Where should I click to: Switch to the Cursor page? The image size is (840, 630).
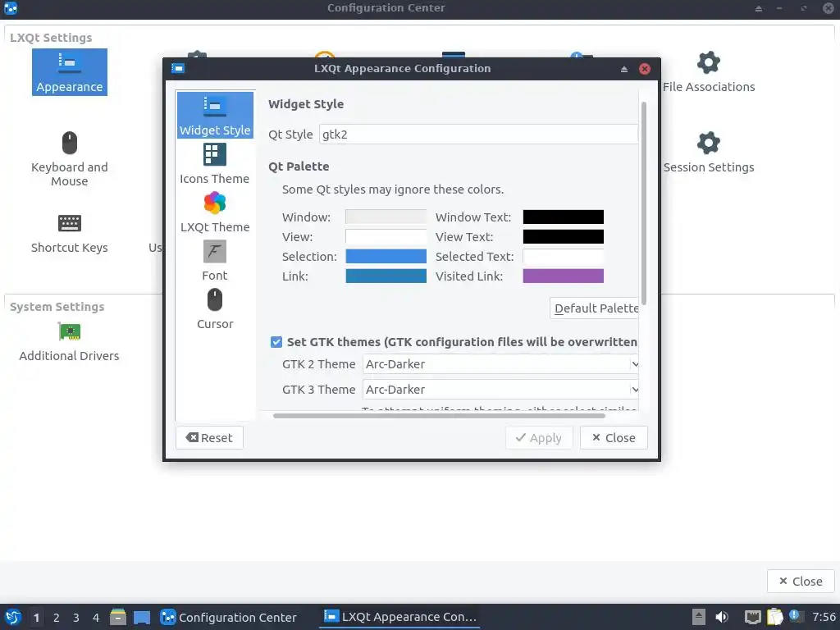click(x=215, y=309)
